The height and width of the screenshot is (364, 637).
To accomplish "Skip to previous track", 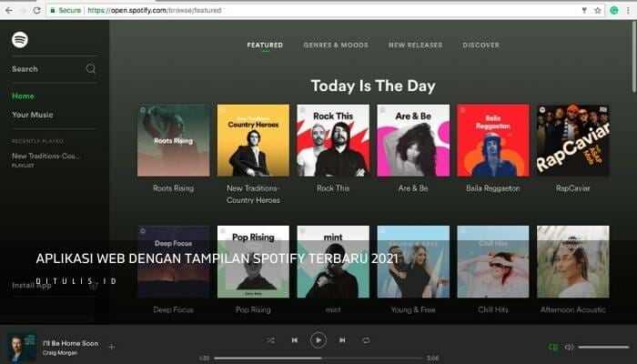I will point(295,340).
